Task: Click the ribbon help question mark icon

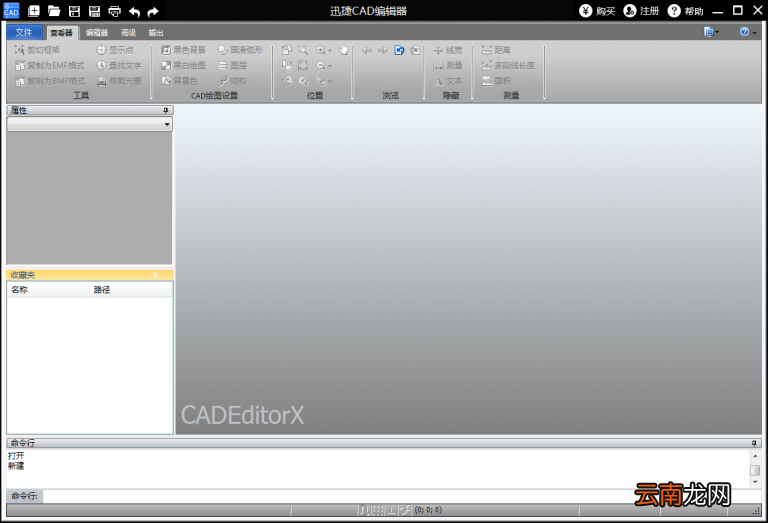Action: click(744, 32)
